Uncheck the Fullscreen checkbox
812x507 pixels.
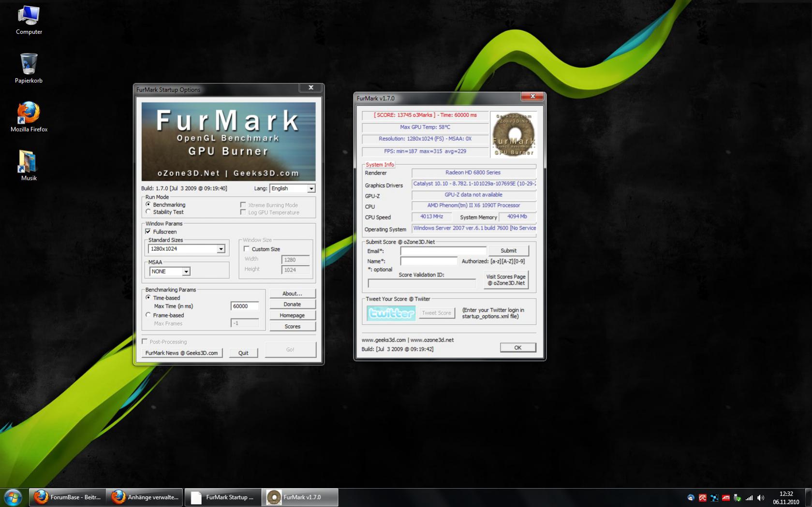148,232
